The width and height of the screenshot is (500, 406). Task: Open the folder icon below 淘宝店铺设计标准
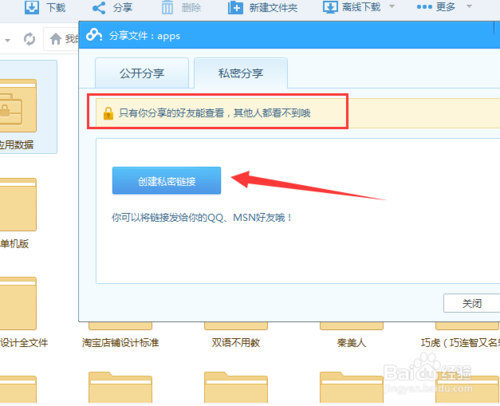point(120,387)
